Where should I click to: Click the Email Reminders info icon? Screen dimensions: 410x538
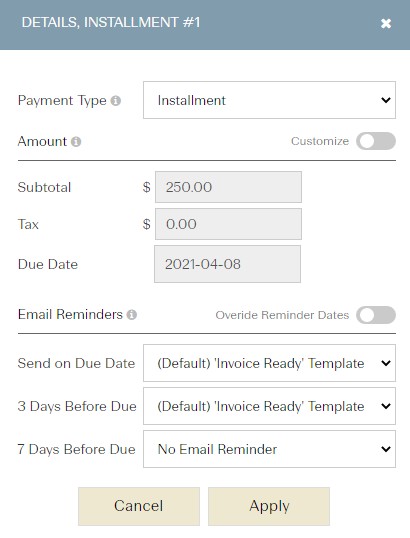tap(132, 315)
